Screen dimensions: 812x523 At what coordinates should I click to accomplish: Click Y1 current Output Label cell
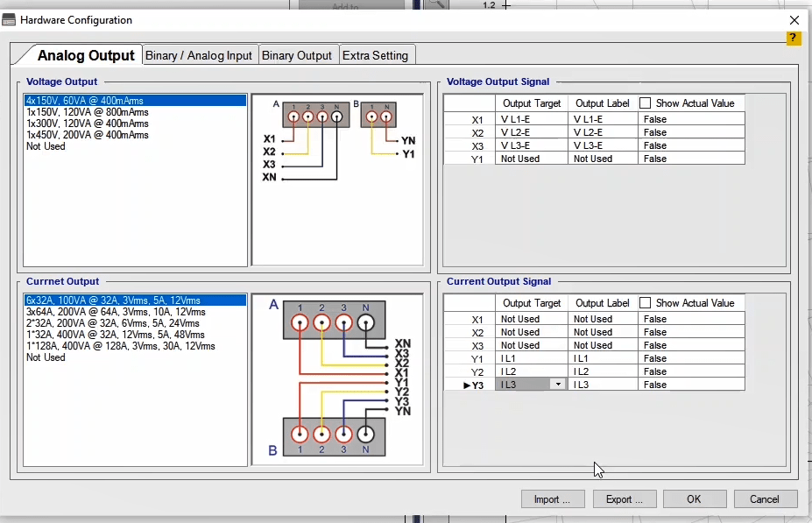pyautogui.click(x=603, y=358)
